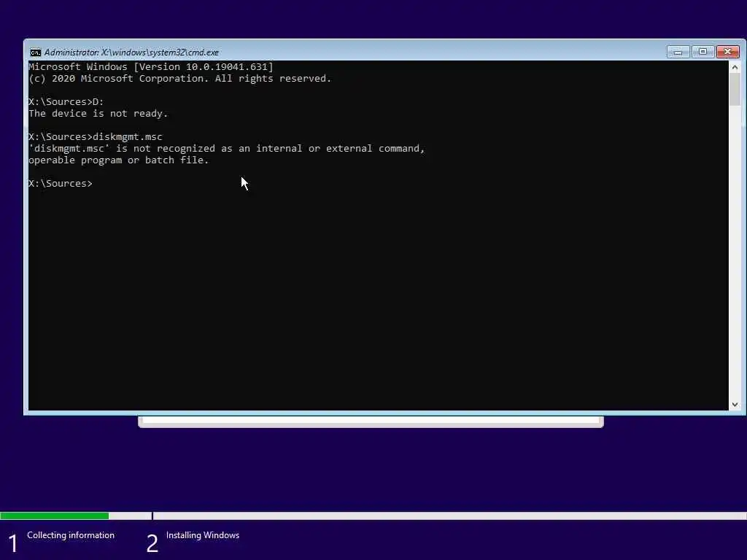Click the 'Installing Windows' step label
This screenshot has width=747, height=560.
coord(203,535)
